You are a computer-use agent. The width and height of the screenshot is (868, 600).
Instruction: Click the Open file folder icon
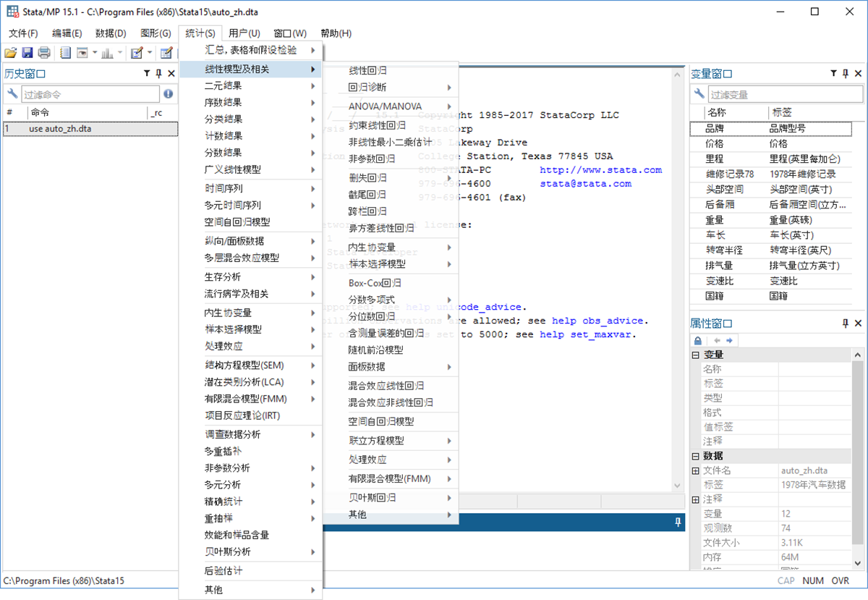click(x=10, y=53)
